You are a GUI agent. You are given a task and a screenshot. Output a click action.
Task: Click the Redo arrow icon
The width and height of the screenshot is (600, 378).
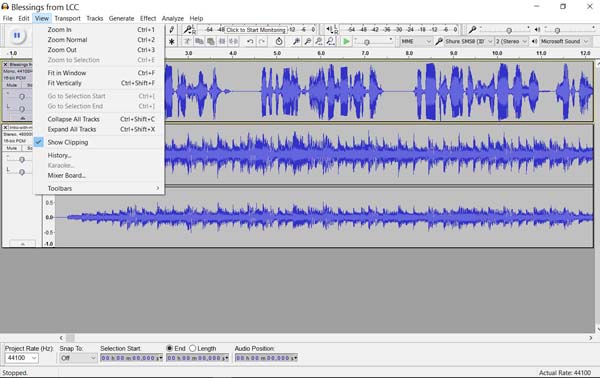click(262, 41)
